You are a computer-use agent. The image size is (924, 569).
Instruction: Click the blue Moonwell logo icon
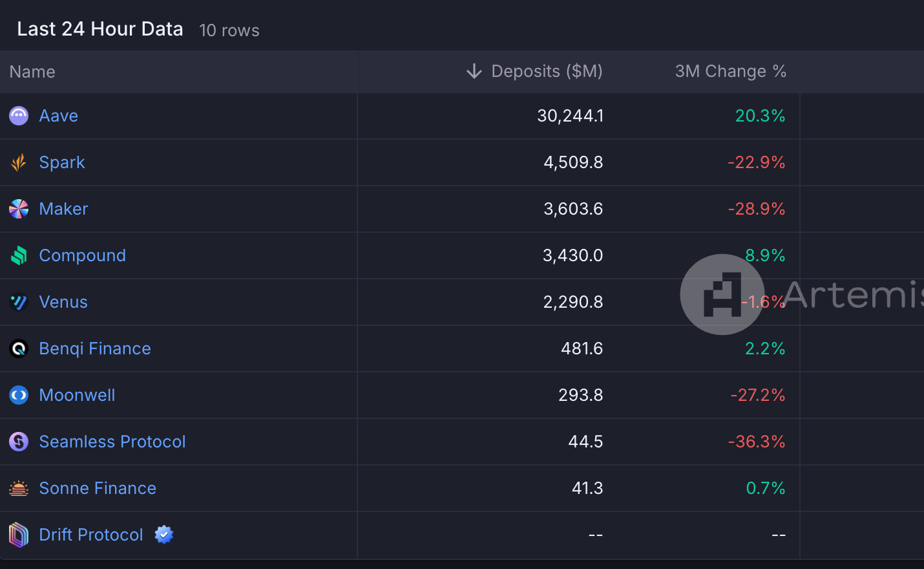coord(19,395)
